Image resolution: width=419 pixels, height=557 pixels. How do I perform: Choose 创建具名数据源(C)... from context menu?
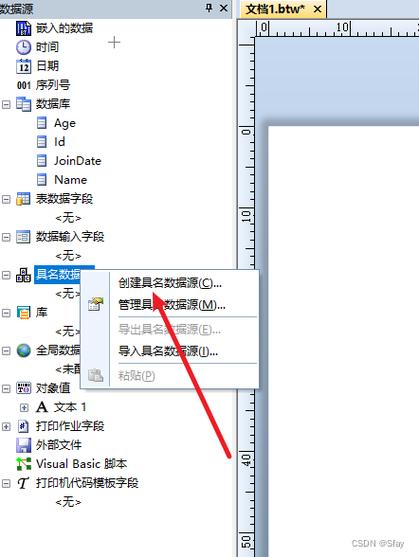[x=170, y=283]
